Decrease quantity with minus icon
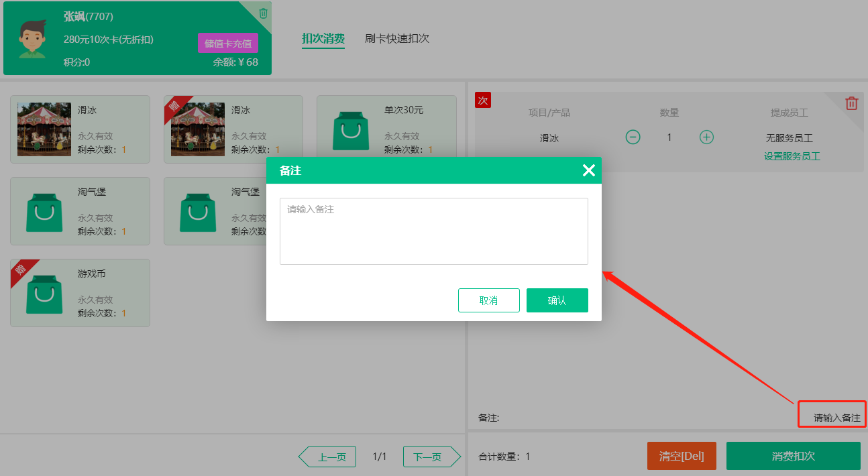The height and width of the screenshot is (476, 868). coord(633,137)
